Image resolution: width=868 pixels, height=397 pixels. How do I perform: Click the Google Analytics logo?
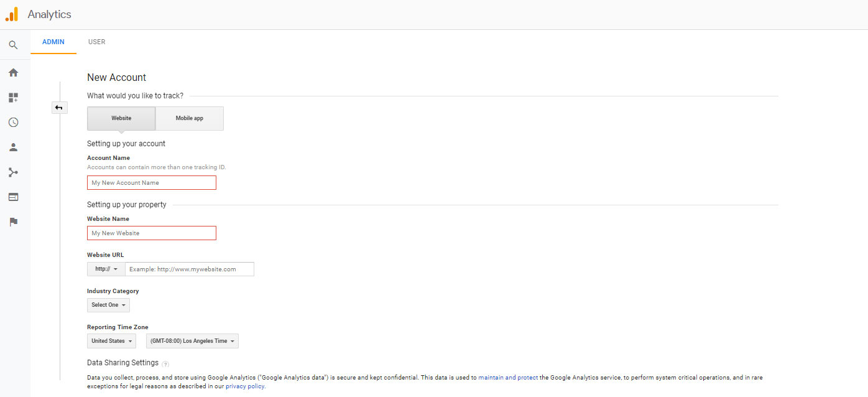11,14
